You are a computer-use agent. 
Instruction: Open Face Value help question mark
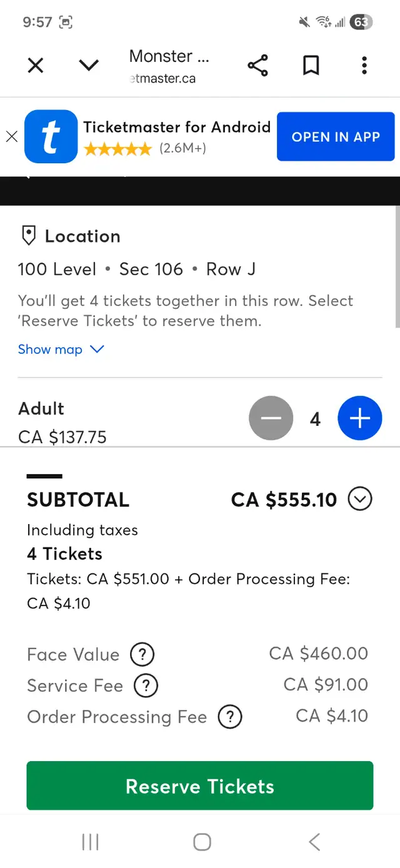(x=142, y=655)
